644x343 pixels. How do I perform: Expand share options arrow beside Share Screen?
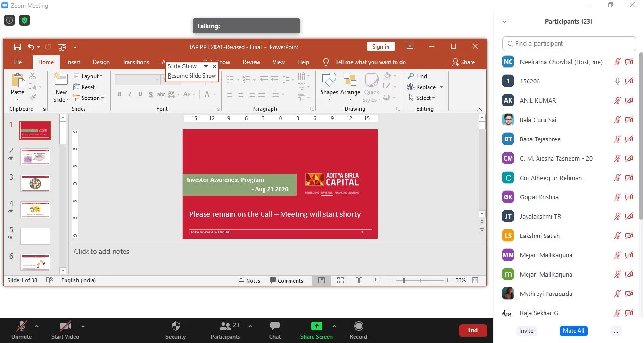(x=334, y=326)
